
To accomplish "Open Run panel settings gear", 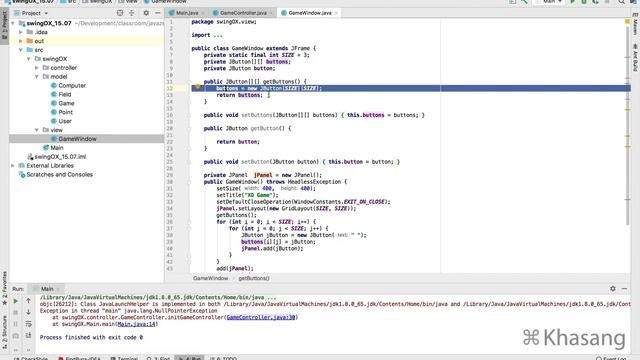I will click(x=613, y=289).
